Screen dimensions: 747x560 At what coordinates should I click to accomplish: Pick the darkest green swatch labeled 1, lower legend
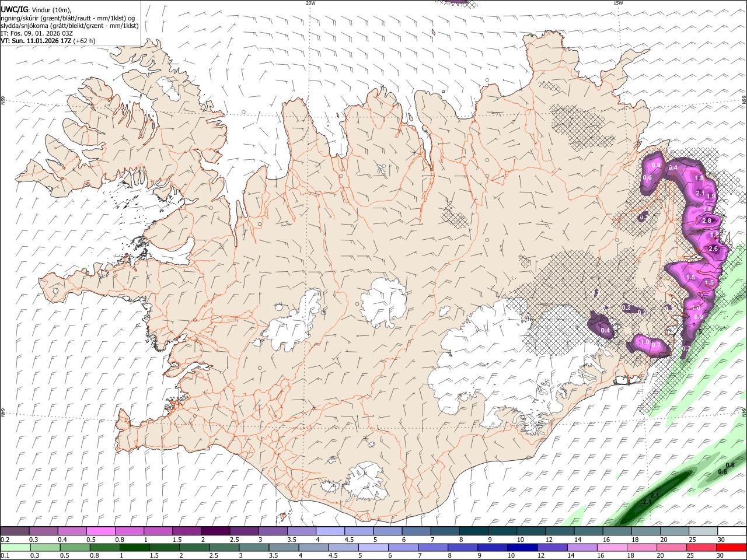click(135, 547)
